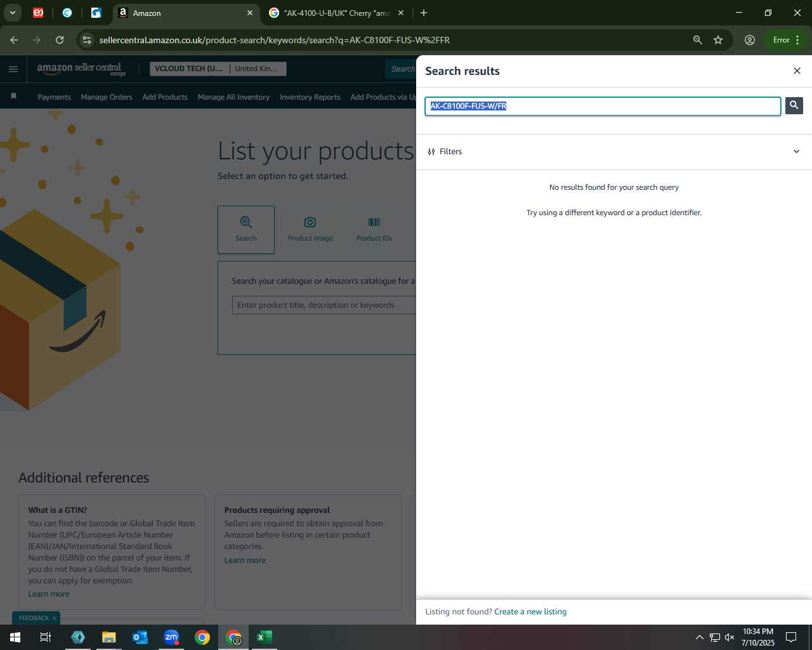Viewport: 812px width, 650px height.
Task: Click the Error update button
Action: tap(787, 40)
